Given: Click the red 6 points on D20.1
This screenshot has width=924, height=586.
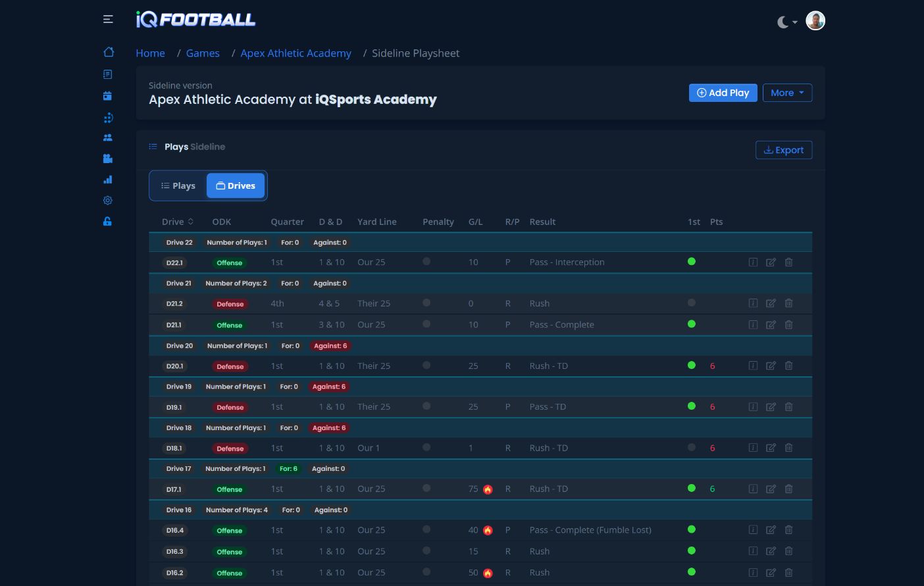Looking at the screenshot, I should point(712,366).
